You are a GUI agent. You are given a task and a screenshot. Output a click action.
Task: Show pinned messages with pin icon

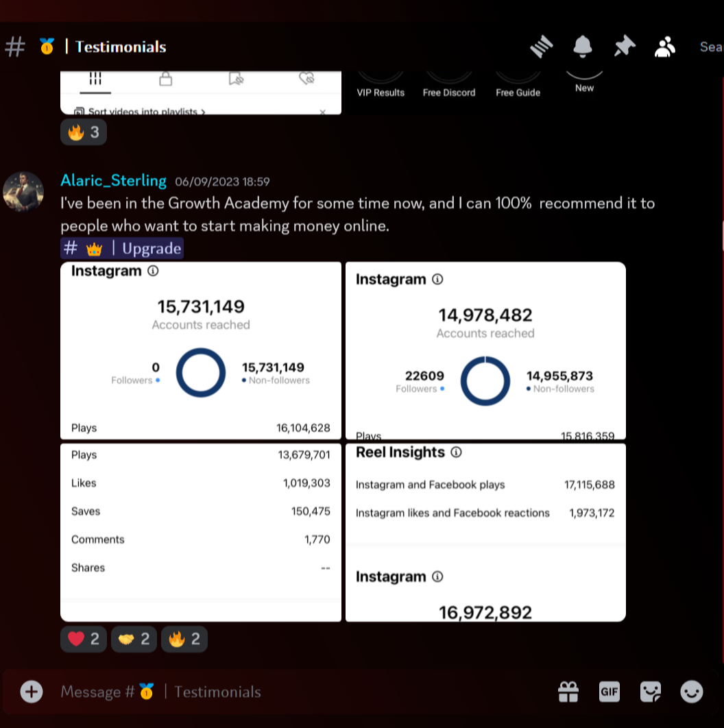point(624,47)
